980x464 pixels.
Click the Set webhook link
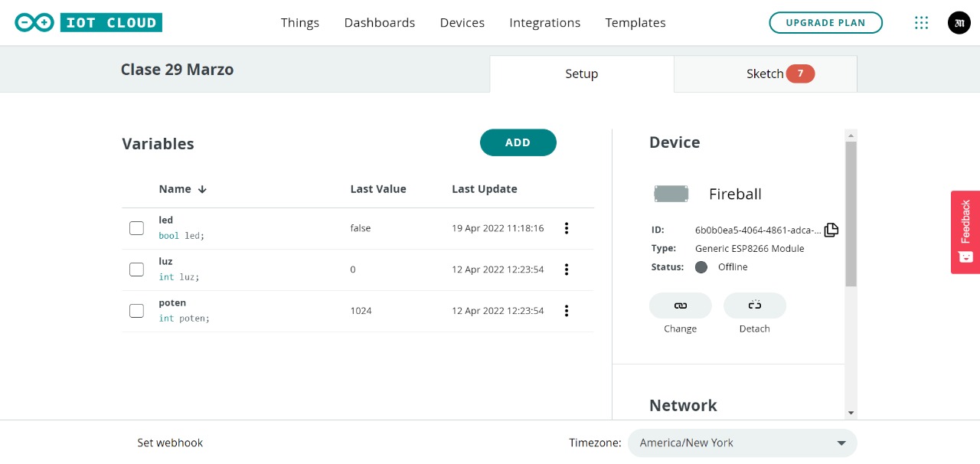[170, 443]
